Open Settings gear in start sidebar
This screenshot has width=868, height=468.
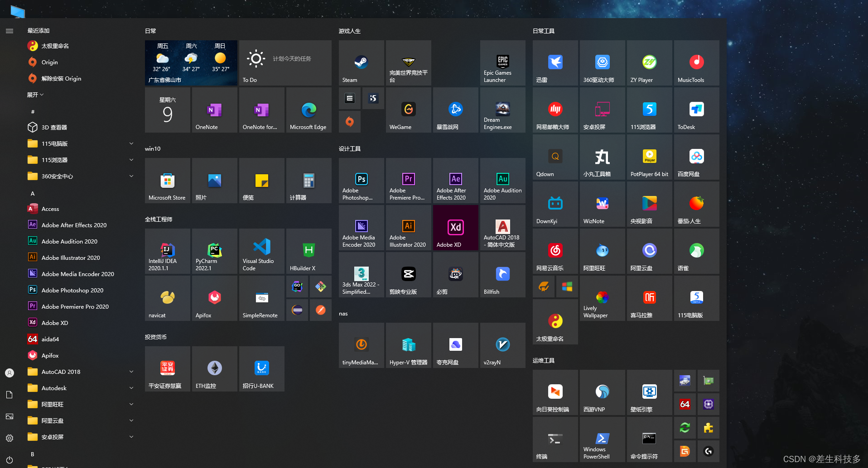[10, 438]
